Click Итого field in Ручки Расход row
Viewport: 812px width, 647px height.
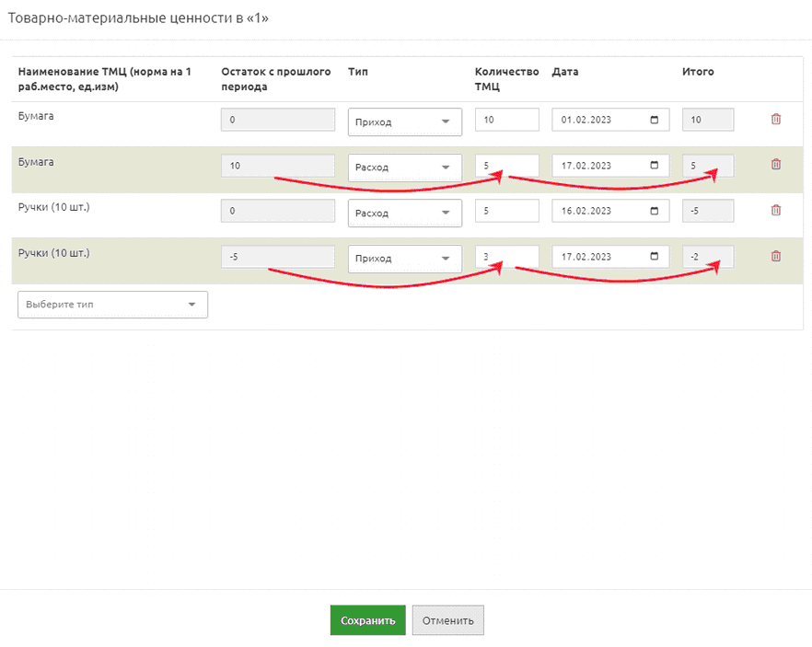click(708, 211)
